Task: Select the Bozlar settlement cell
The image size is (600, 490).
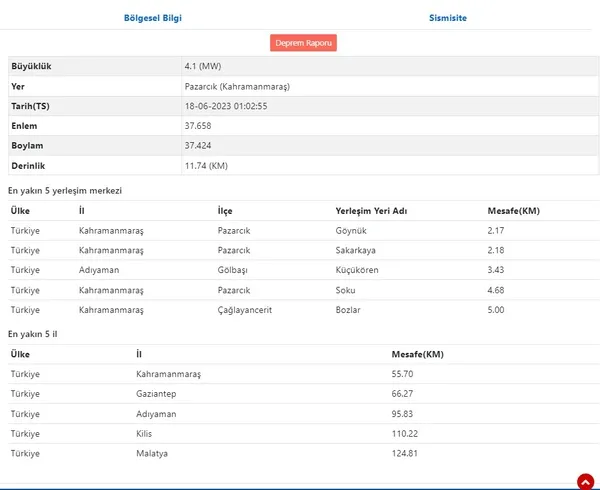Action: [x=349, y=310]
